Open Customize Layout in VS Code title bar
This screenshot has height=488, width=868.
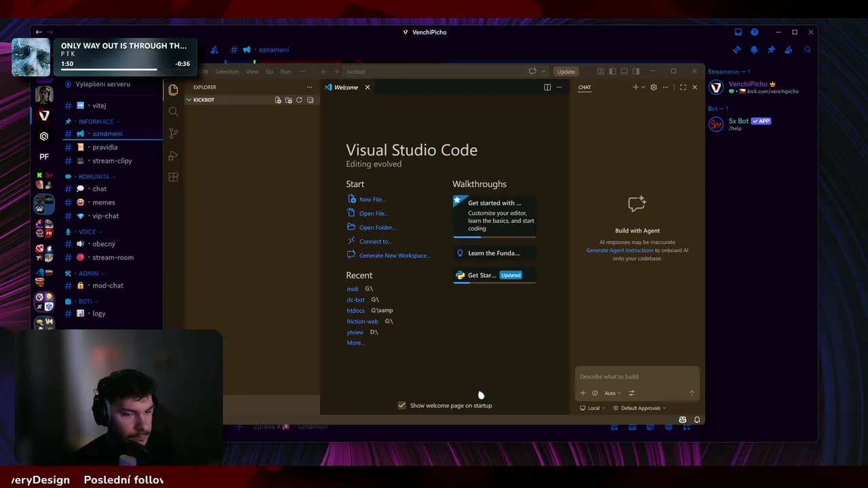click(x=601, y=71)
